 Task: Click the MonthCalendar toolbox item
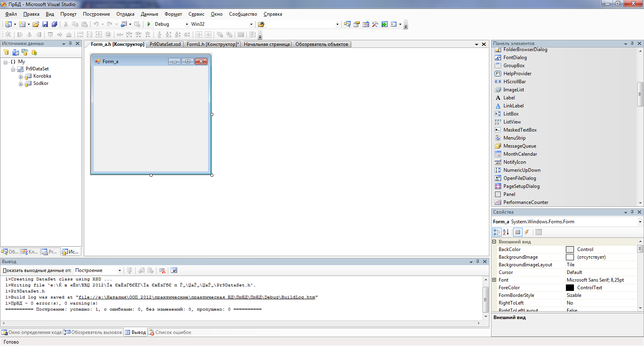pos(520,154)
